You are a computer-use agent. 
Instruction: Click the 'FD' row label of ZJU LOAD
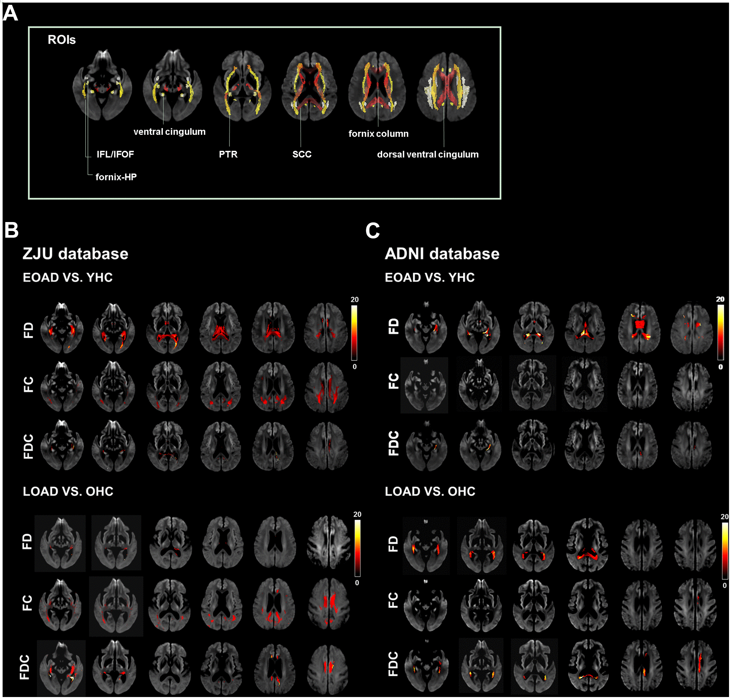tap(27, 541)
